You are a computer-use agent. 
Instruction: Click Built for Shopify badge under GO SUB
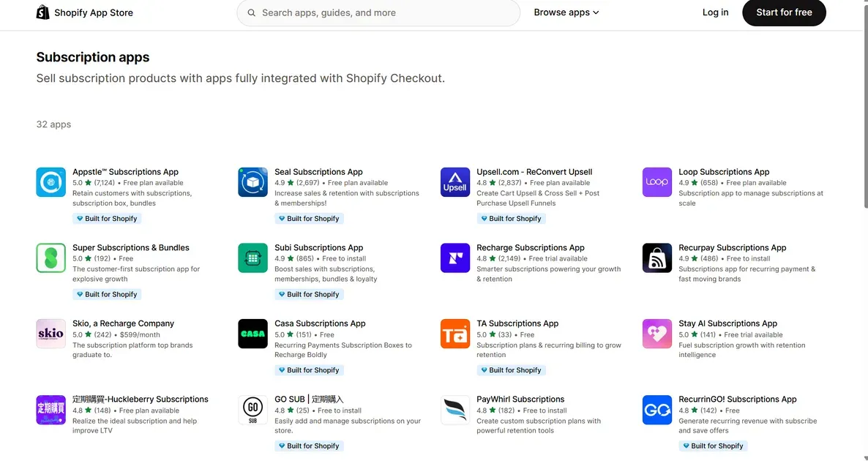309,446
